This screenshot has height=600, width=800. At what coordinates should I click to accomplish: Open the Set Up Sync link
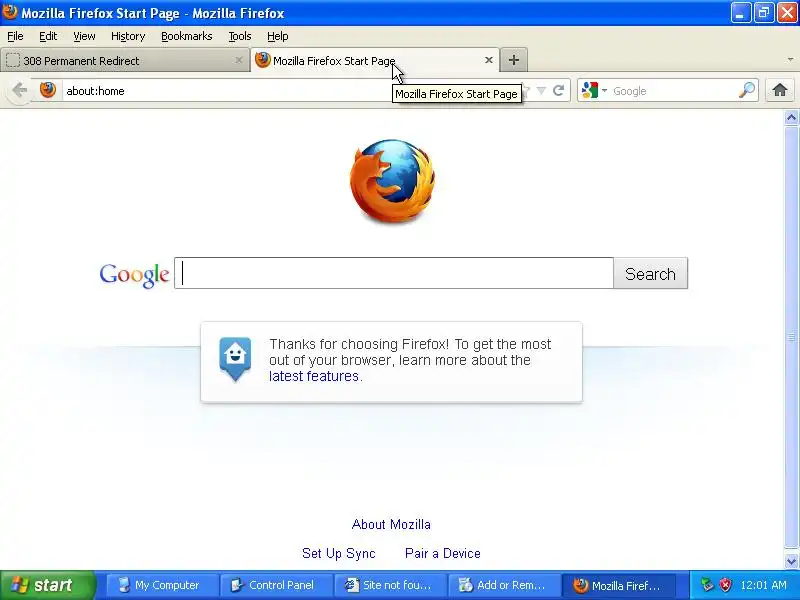tap(339, 554)
